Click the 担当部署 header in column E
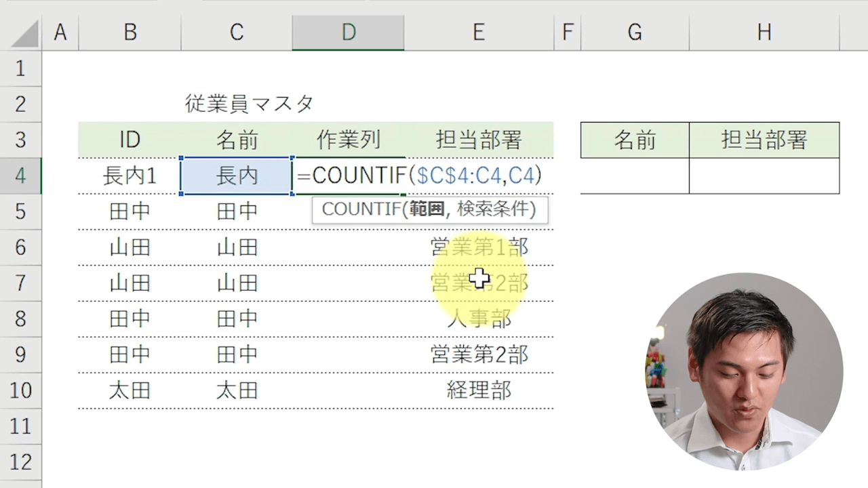The image size is (868, 488). point(479,140)
